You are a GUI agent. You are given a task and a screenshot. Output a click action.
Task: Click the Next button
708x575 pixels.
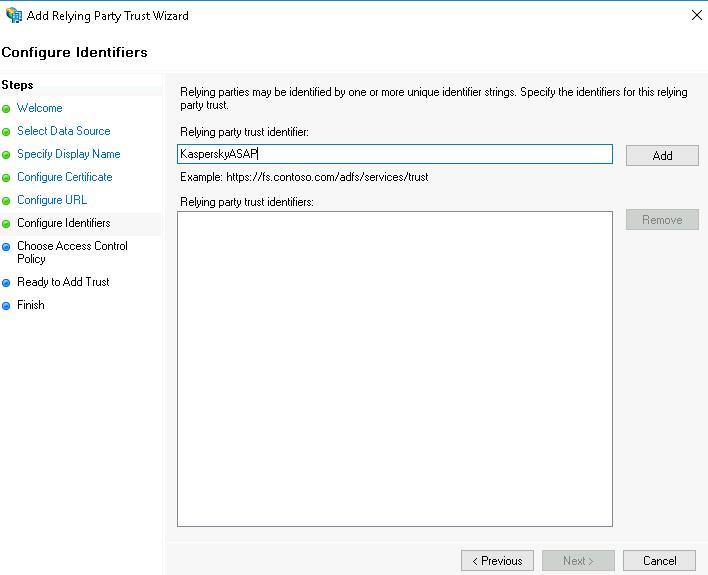click(578, 561)
